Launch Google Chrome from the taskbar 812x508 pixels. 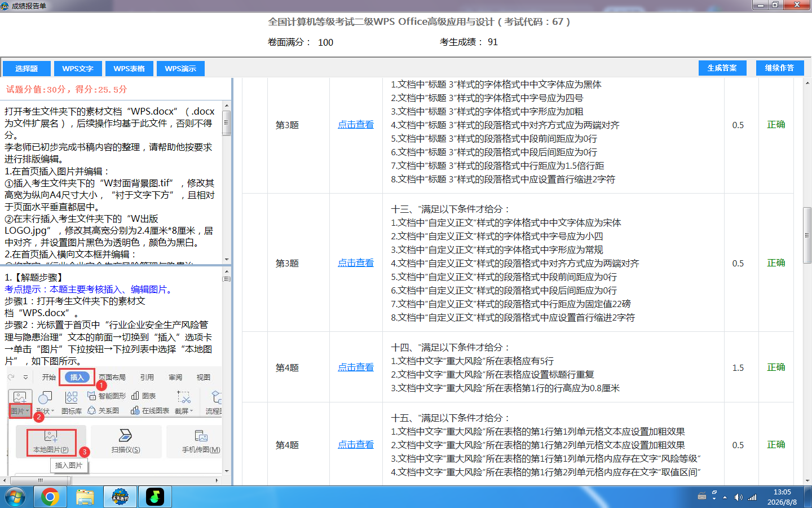50,497
